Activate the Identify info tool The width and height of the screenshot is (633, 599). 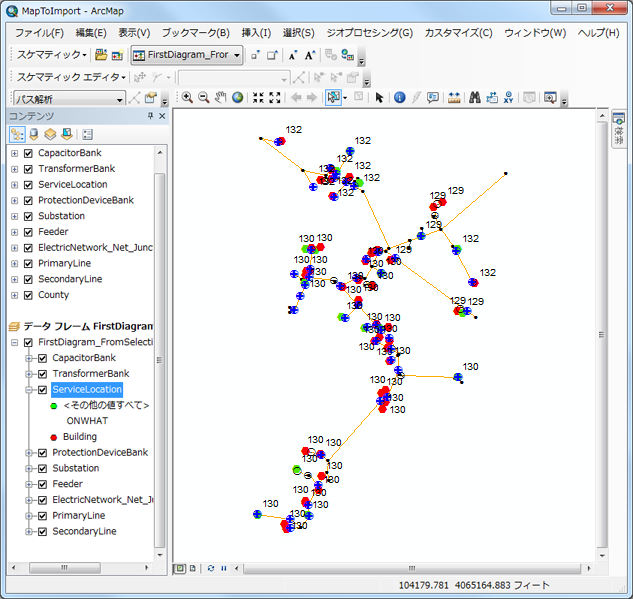399,98
